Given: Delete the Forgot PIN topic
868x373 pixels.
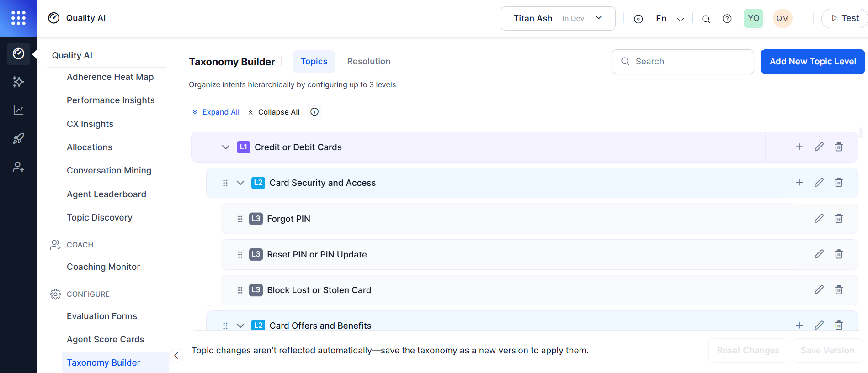Looking at the screenshot, I should [x=839, y=219].
